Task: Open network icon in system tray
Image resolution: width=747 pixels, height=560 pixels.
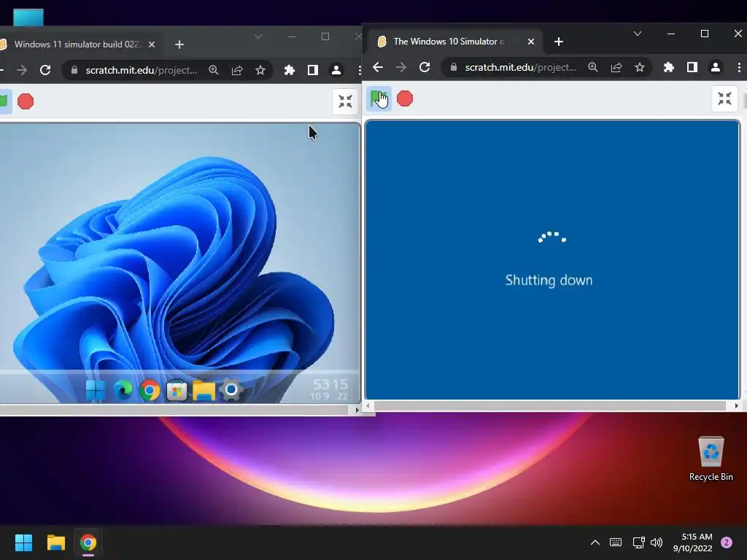Action: (x=638, y=542)
